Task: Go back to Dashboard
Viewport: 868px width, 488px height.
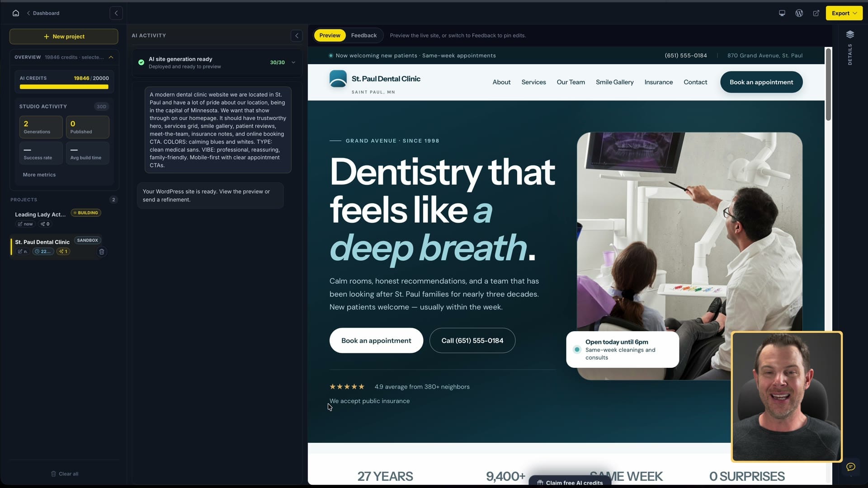Action: point(43,13)
